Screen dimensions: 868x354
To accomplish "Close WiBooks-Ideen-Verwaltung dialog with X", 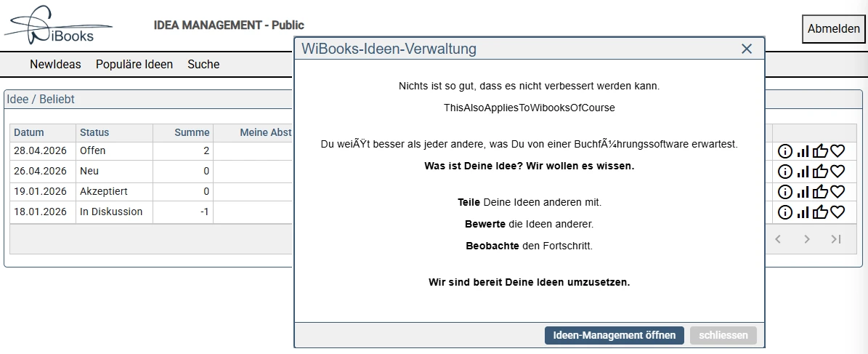I will (x=747, y=49).
